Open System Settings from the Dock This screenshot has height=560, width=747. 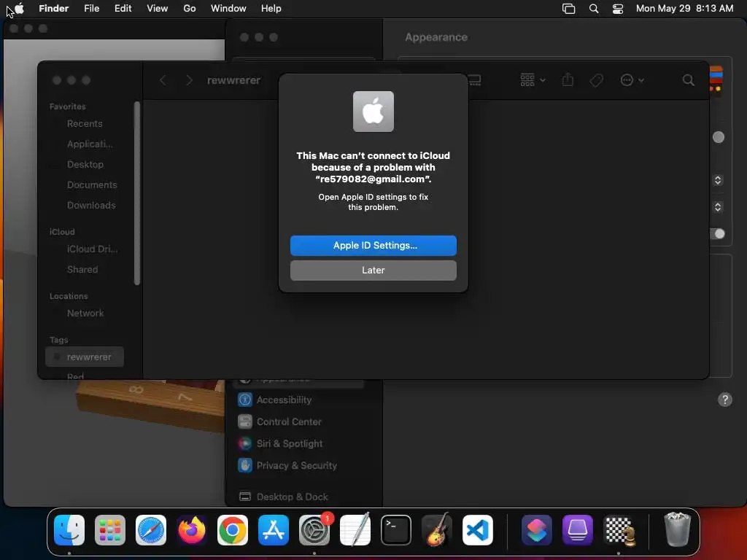click(314, 530)
